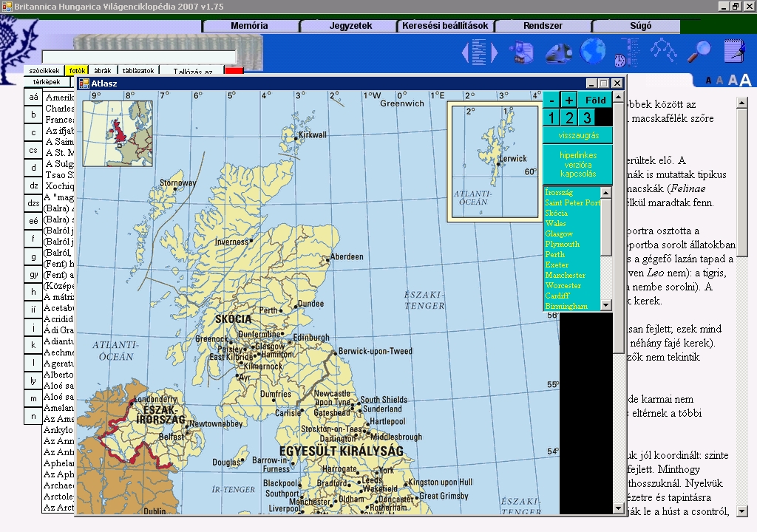
Task: Click the computer mouse icon in toolbar
Action: [x=559, y=52]
